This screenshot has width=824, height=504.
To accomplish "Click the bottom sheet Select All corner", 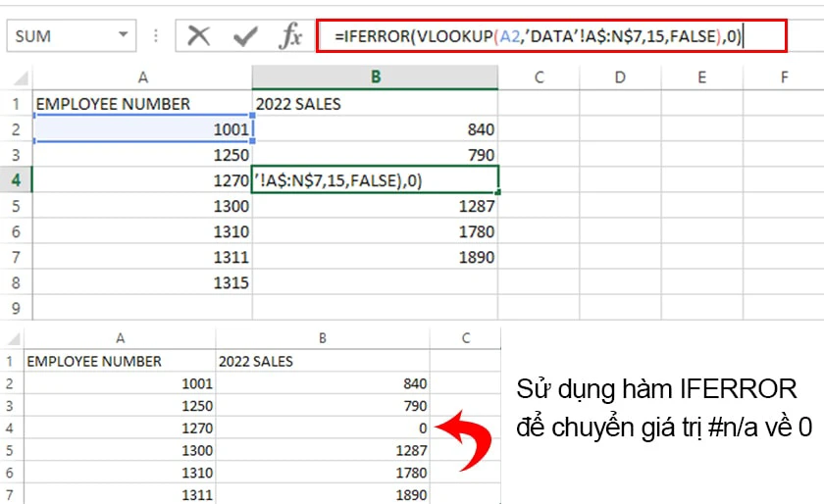I will tap(14, 339).
